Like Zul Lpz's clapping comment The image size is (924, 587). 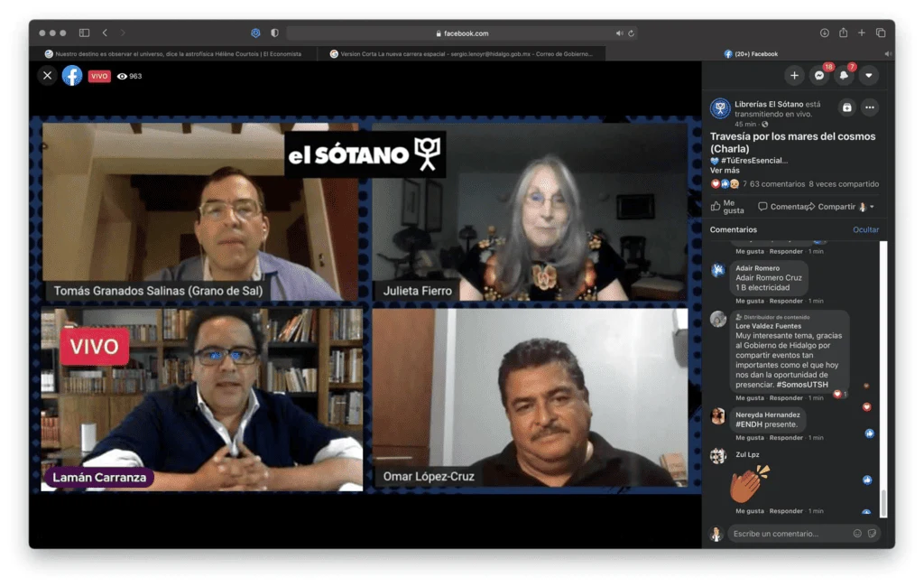click(750, 511)
